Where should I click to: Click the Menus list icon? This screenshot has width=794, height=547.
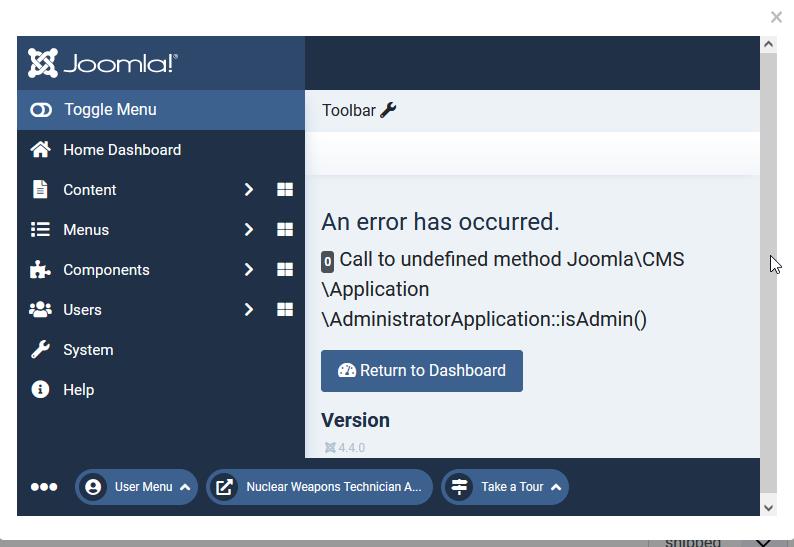click(x=40, y=229)
